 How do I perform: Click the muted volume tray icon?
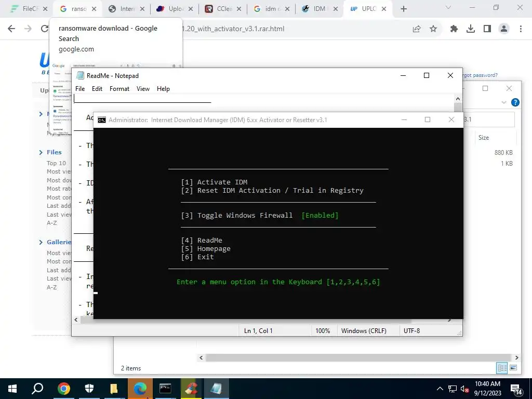(x=465, y=389)
